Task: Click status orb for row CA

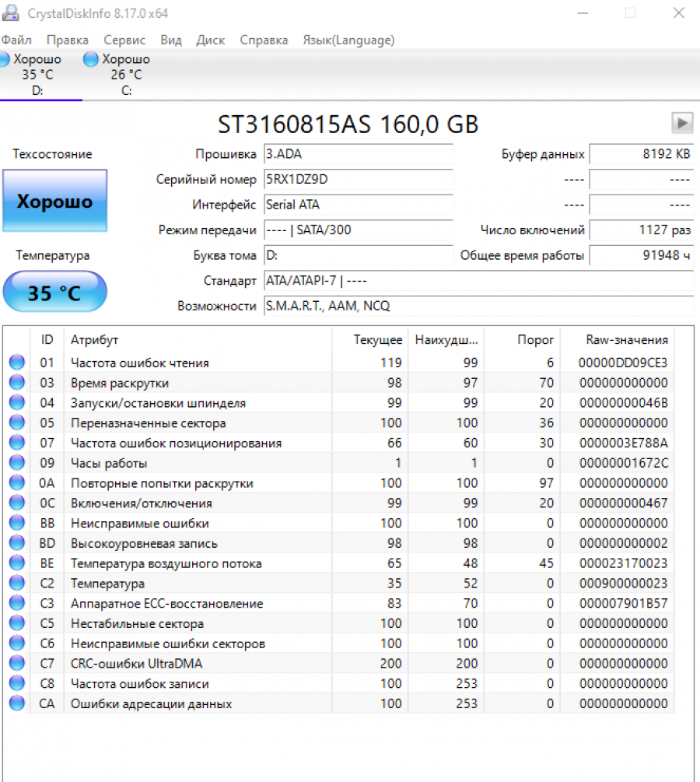Action: pyautogui.click(x=17, y=704)
